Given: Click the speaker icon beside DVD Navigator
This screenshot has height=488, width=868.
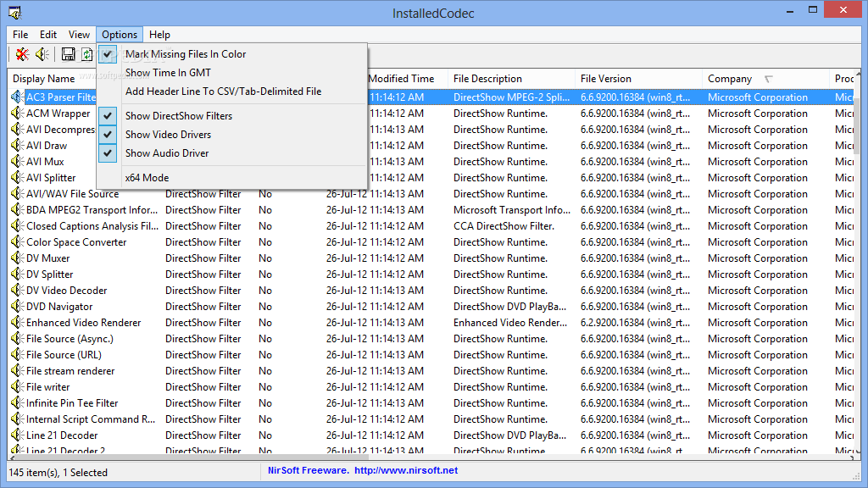Looking at the screenshot, I should click(17, 306).
